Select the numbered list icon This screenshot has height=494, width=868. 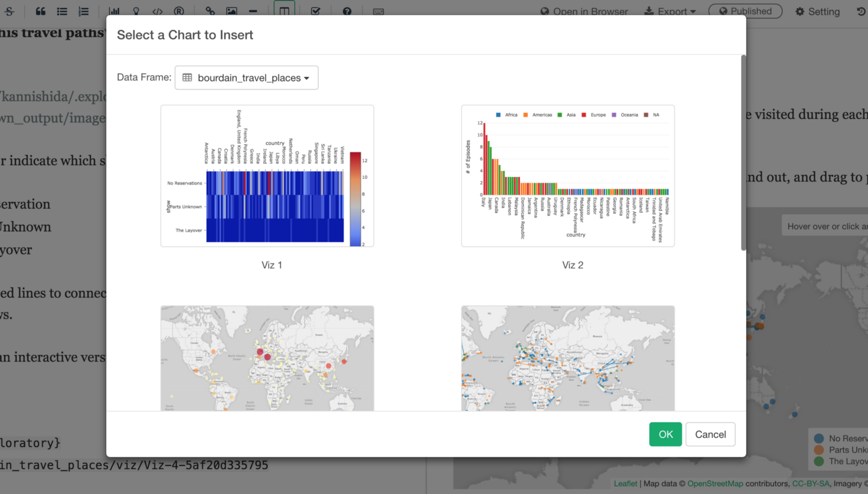point(84,11)
